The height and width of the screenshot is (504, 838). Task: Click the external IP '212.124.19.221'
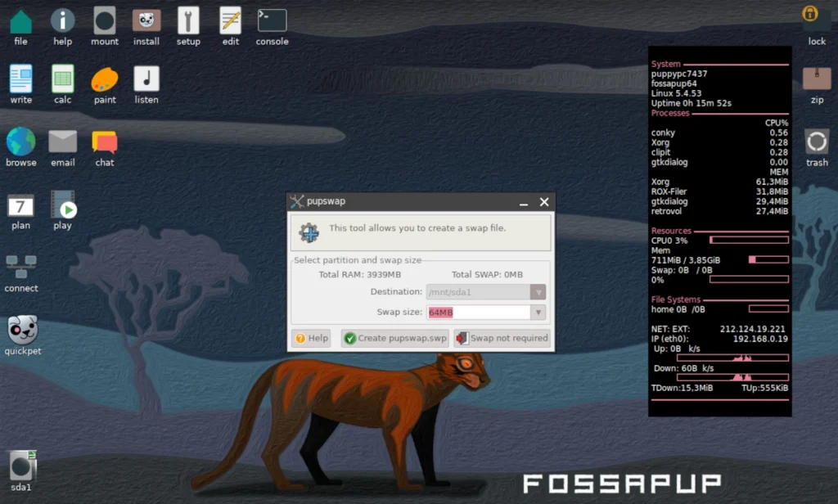(753, 329)
